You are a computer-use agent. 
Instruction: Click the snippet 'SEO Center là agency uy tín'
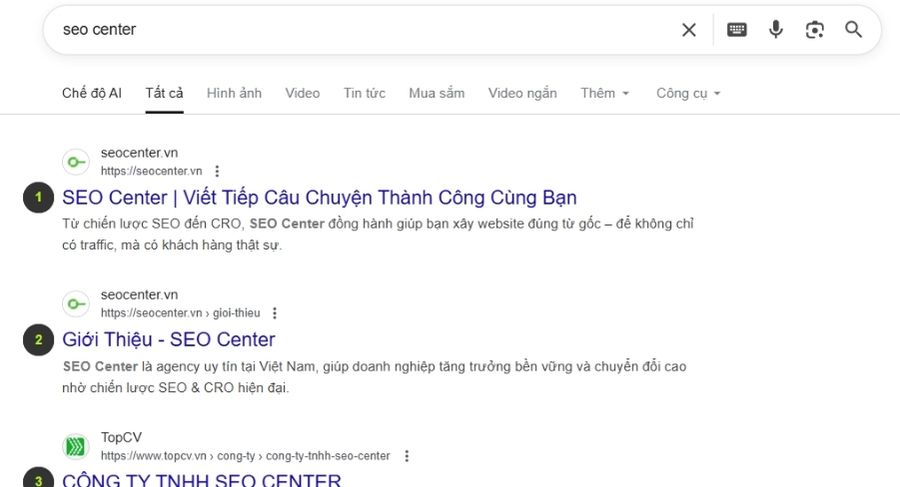click(x=374, y=377)
